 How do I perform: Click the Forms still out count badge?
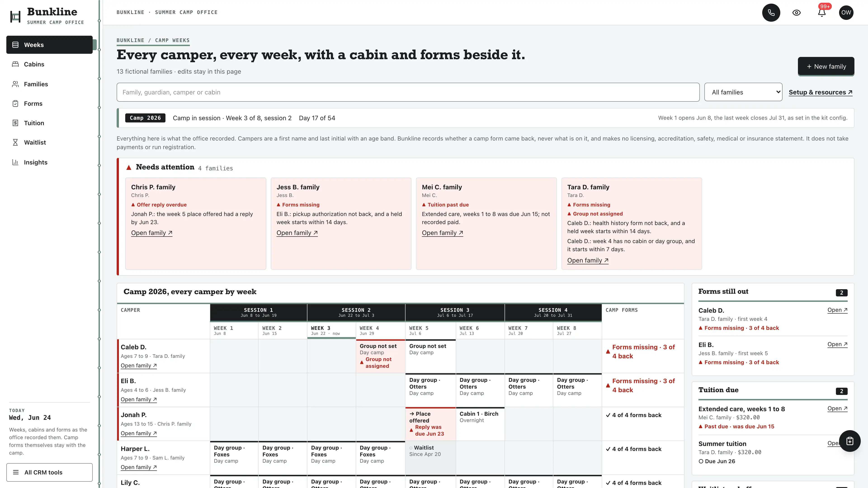[x=841, y=293]
